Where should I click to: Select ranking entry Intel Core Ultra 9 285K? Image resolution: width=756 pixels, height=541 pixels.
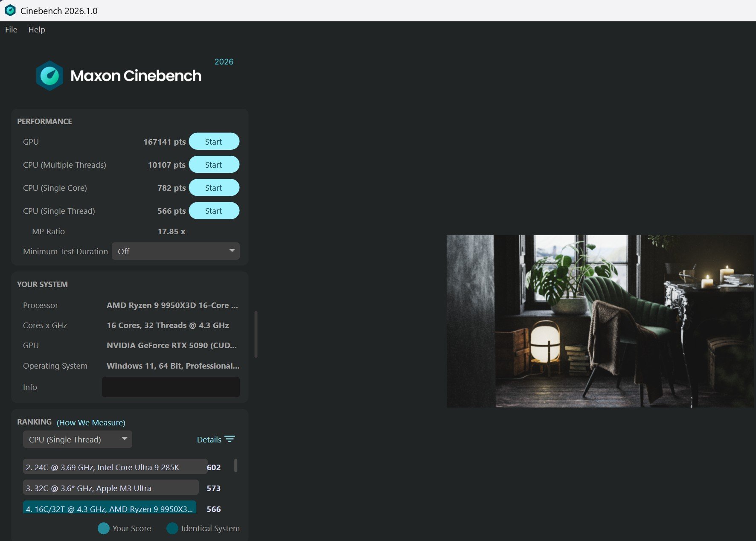point(115,467)
